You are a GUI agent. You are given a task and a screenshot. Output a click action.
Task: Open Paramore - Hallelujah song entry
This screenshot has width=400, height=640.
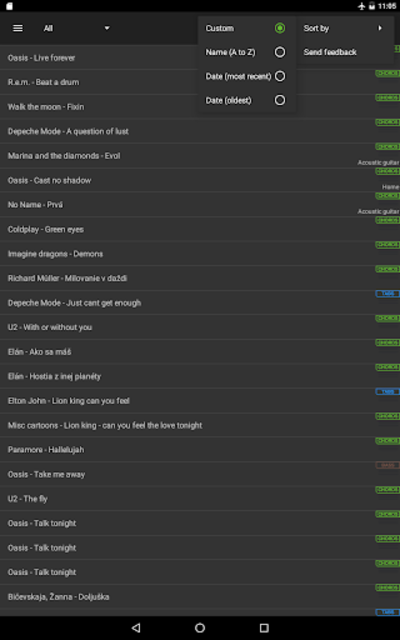(x=200, y=449)
